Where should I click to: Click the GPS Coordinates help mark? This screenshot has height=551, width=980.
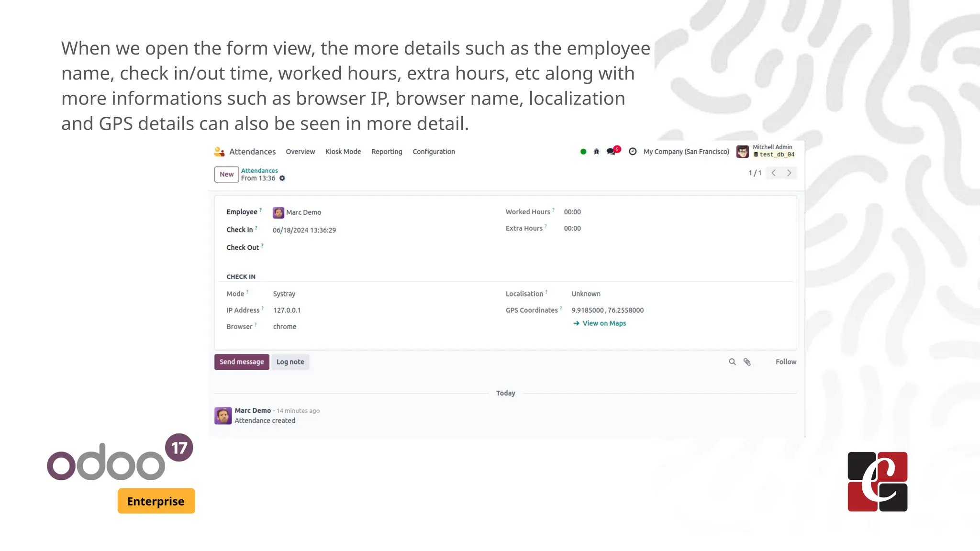pos(561,308)
